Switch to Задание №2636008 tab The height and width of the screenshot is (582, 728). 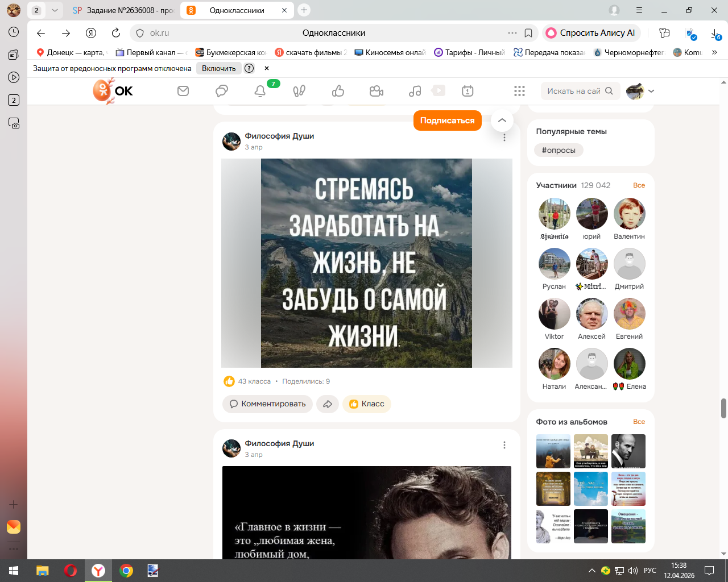tap(123, 10)
